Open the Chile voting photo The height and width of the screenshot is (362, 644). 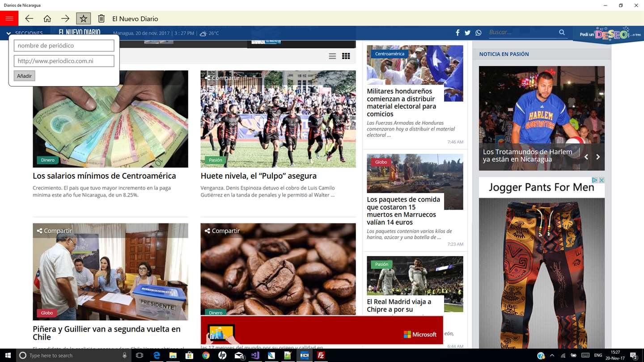coord(110,272)
